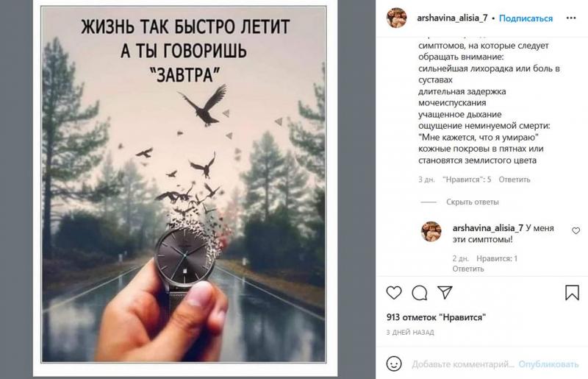This screenshot has width=588, height=379.
Task: View likes on reply Нравится: 1
Action: click(x=497, y=258)
